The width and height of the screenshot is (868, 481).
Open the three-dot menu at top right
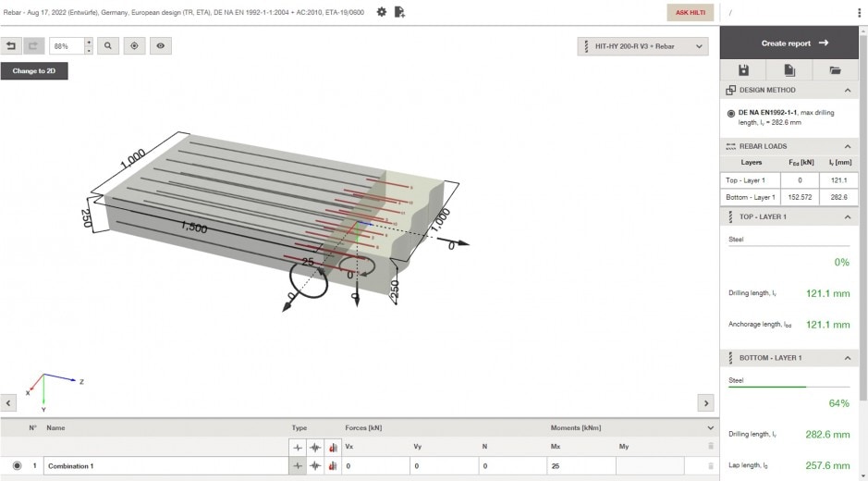[x=859, y=12]
